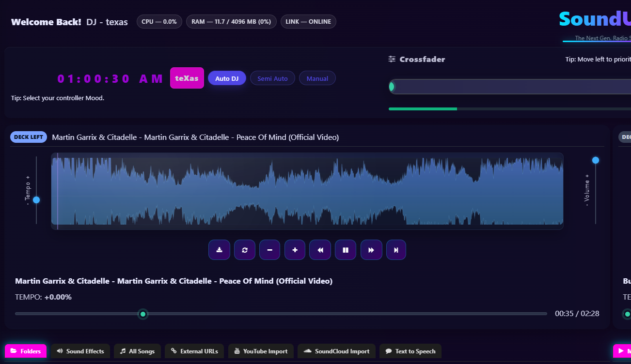
Task: Pause the Deck Left track
Action: [346, 250]
